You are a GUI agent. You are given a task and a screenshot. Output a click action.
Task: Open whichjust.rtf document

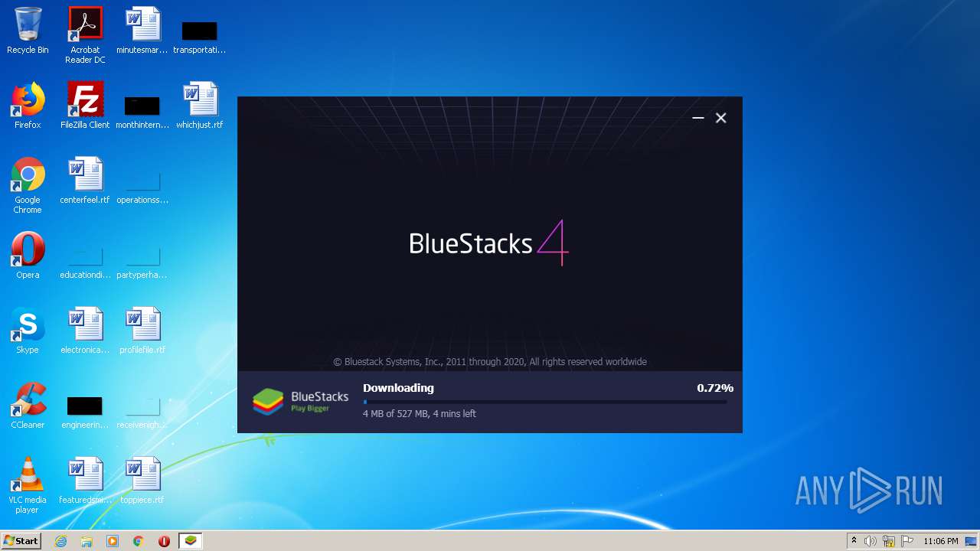(x=199, y=106)
